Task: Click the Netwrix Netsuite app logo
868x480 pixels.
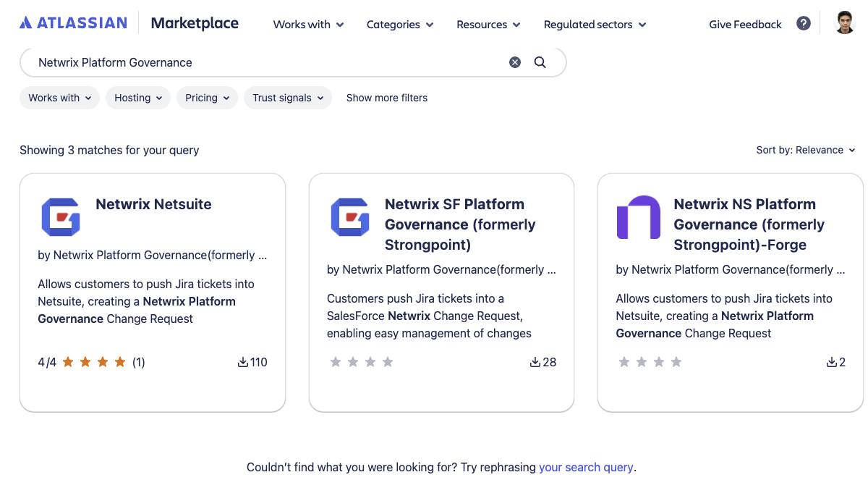Action: click(61, 217)
